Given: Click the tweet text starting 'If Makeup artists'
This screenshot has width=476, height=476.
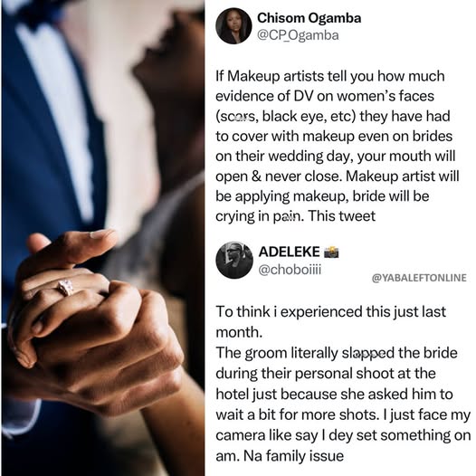Looking at the screenshot, I should click(x=337, y=146).
